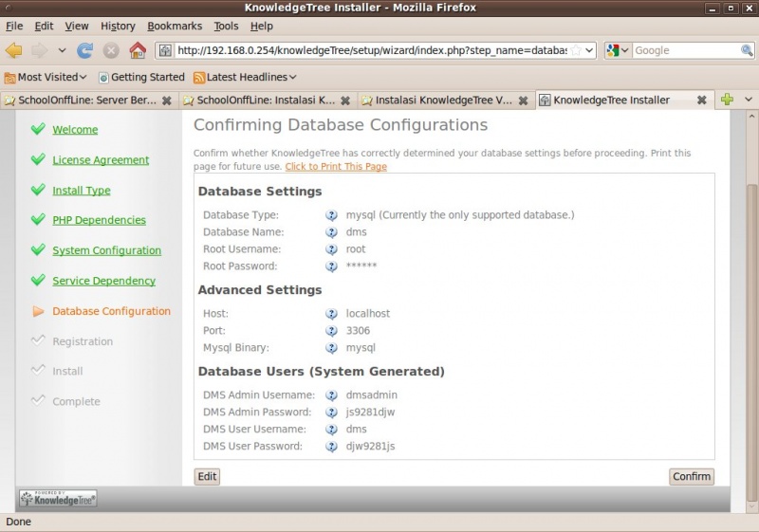
Task: Open the Tools menu
Action: click(x=226, y=27)
